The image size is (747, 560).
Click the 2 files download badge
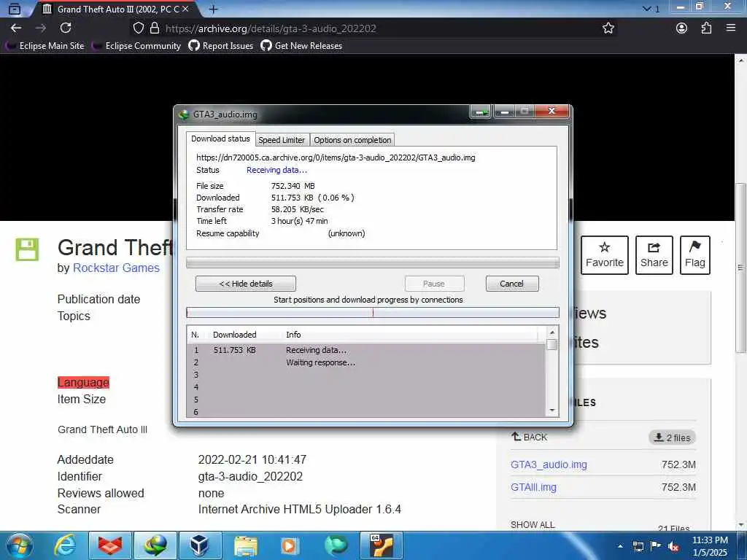click(x=672, y=437)
